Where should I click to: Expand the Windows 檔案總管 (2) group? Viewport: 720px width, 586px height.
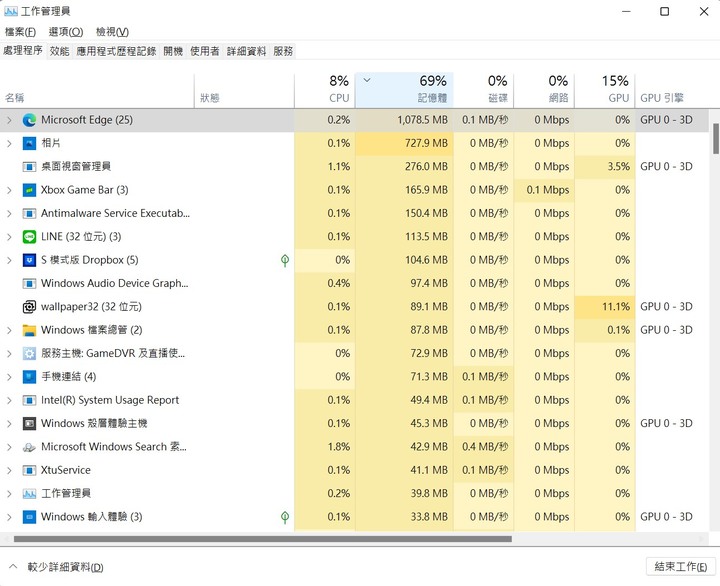coord(9,330)
